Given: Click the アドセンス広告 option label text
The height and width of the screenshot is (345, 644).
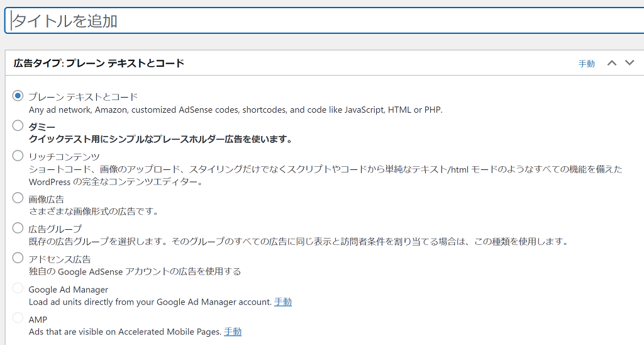Looking at the screenshot, I should pos(60,259).
